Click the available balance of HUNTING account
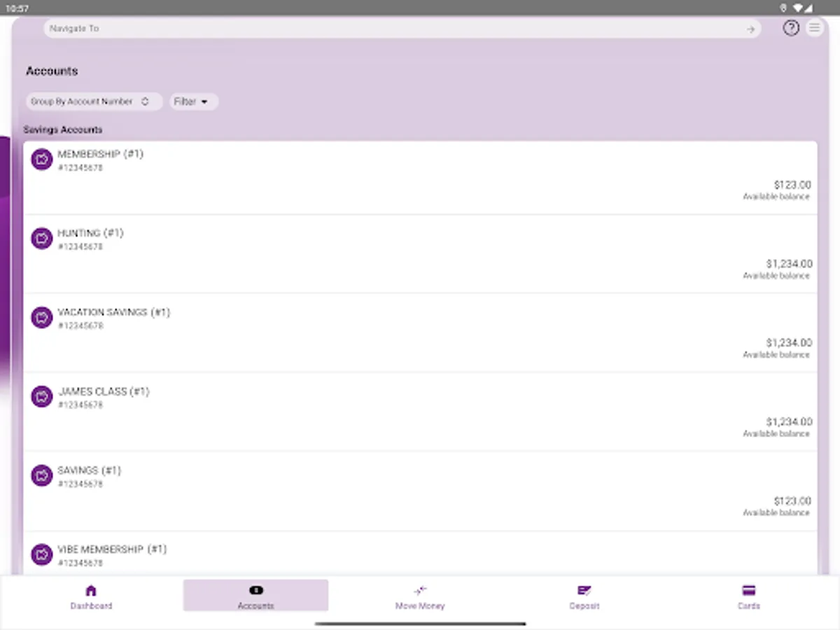This screenshot has height=630, width=840. point(790,264)
